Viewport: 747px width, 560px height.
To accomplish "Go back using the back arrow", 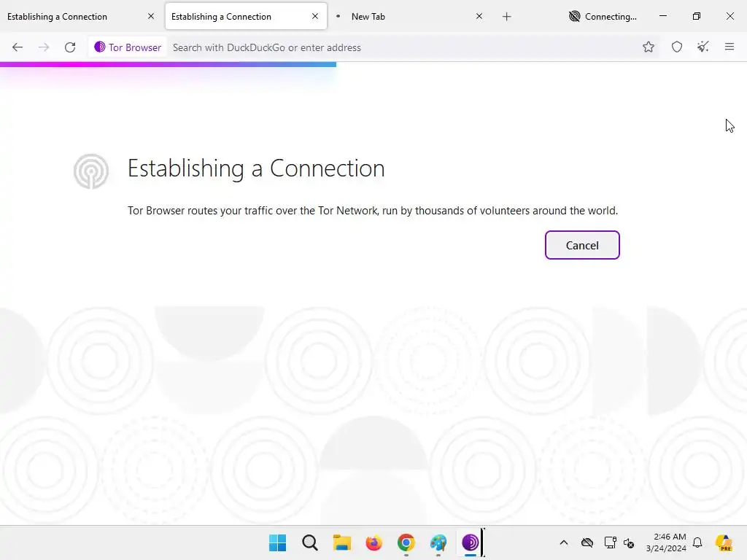I will tap(18, 47).
